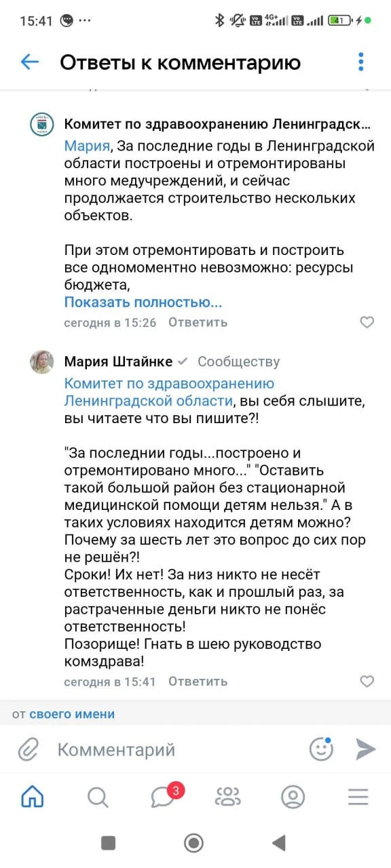The image size is (391, 868).
Task: Open the Profile tab
Action: pos(293,797)
